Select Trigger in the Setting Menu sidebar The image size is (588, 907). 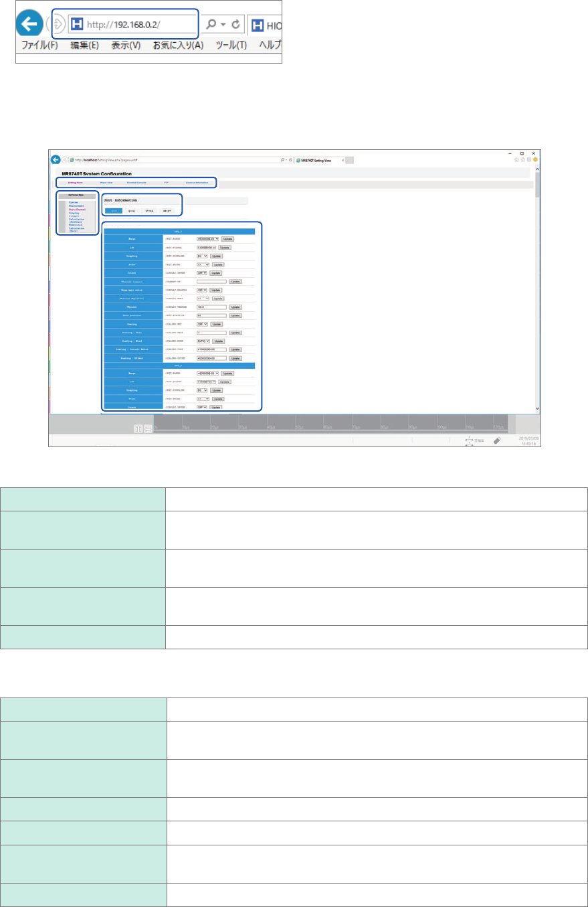pos(74,216)
